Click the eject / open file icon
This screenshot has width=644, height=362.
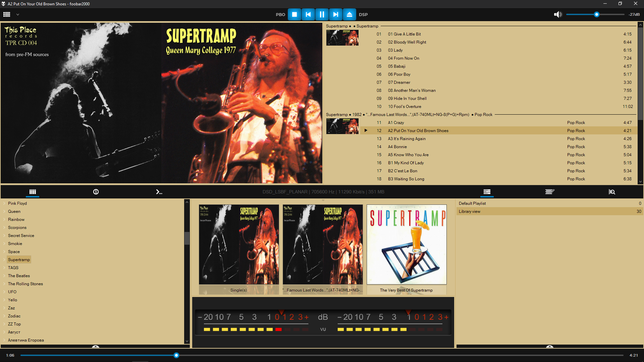pos(350,15)
